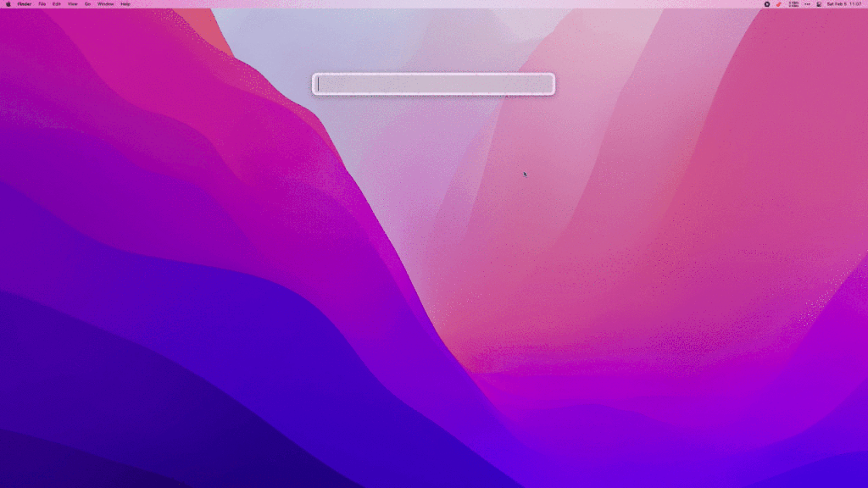Click the circular black status icon in menu bar
Image resolution: width=868 pixels, height=488 pixels.
pyautogui.click(x=767, y=4)
